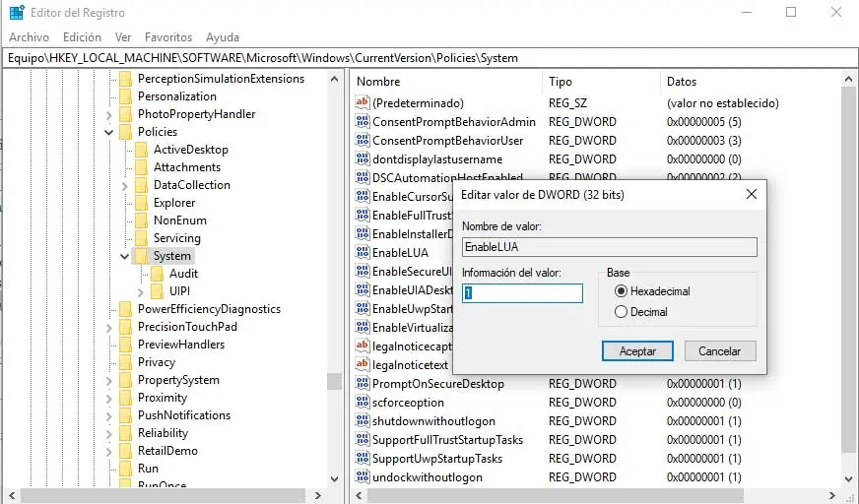Click the UIPI folder icon
This screenshot has width=859, height=504.
tap(157, 291)
